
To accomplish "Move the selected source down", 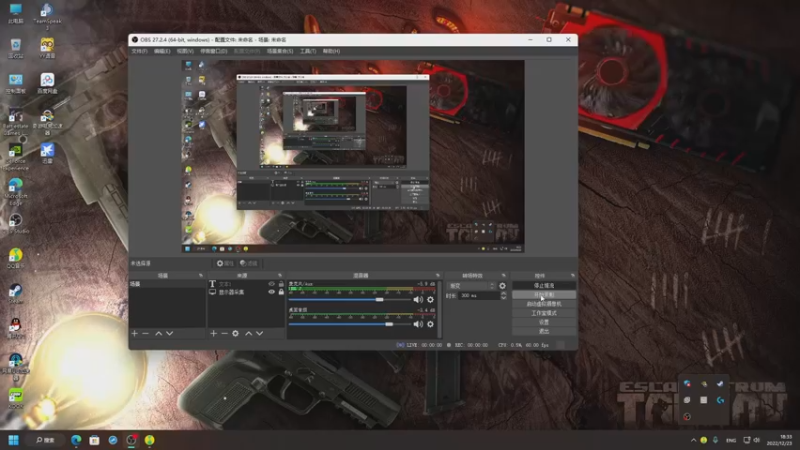I will pos(260,333).
